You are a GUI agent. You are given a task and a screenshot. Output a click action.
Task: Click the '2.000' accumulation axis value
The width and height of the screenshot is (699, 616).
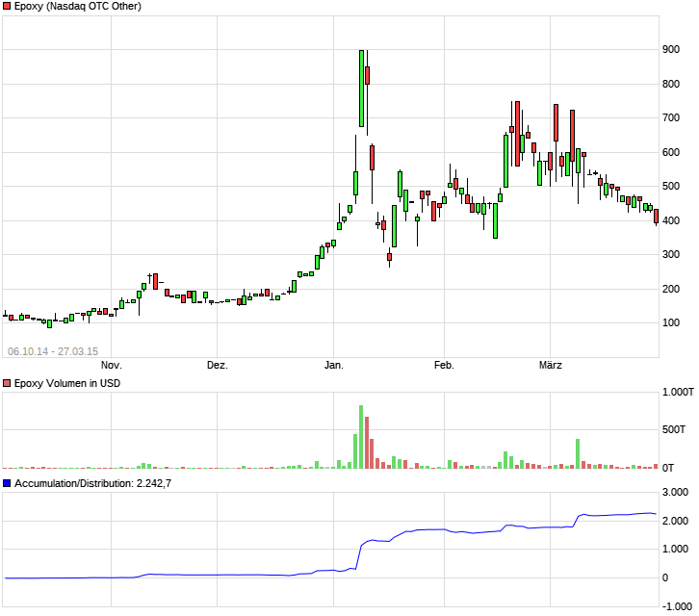tap(675, 521)
